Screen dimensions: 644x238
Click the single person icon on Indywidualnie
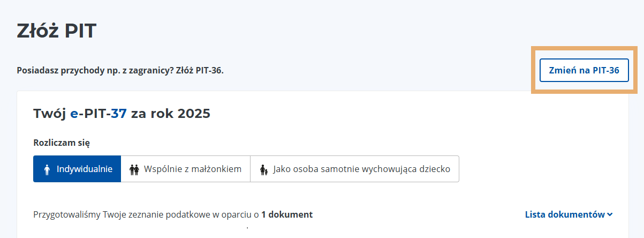47,169
